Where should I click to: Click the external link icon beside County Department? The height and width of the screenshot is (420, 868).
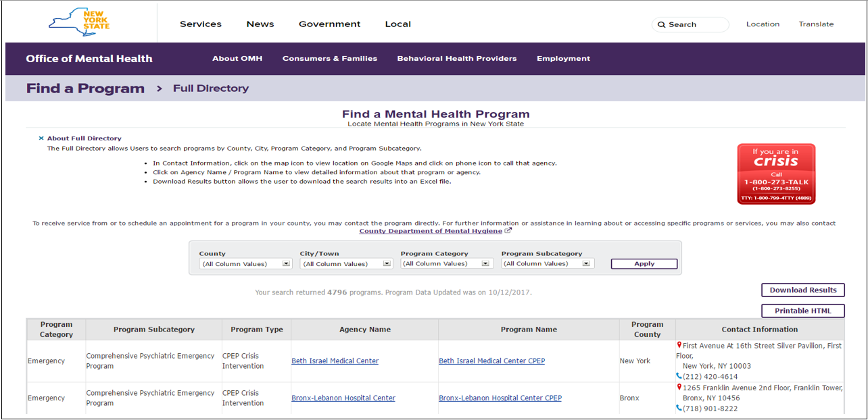point(508,231)
